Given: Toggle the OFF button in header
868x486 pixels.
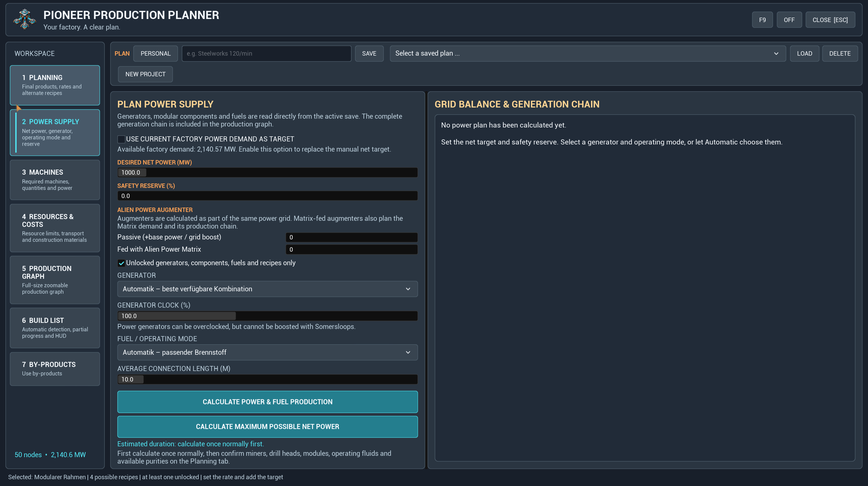Looking at the screenshot, I should point(789,20).
